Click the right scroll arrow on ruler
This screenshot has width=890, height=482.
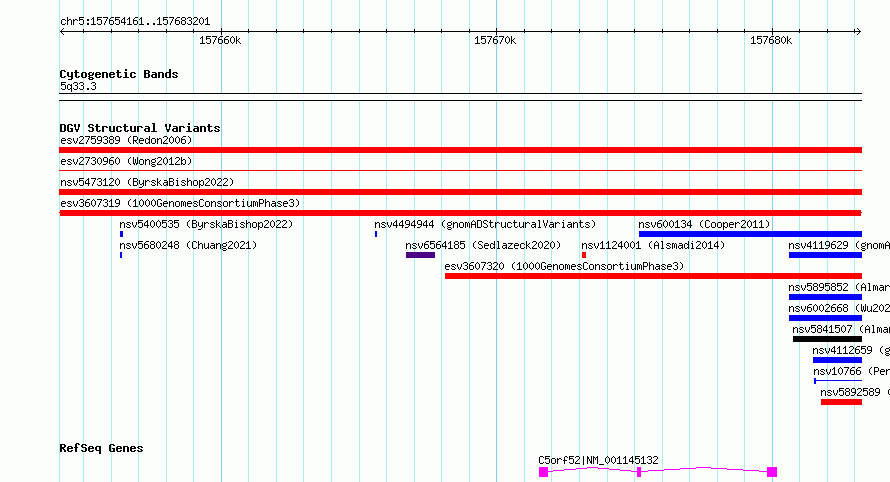click(858, 32)
